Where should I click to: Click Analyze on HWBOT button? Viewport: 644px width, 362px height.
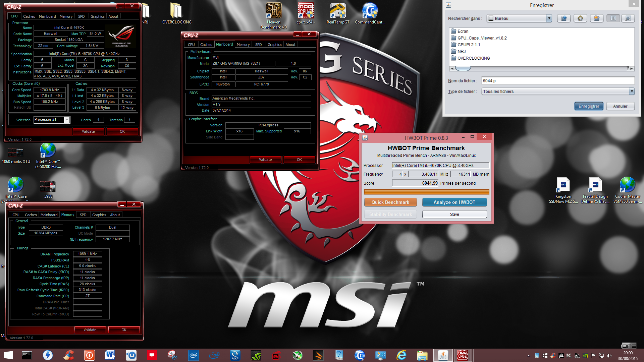pyautogui.click(x=454, y=202)
